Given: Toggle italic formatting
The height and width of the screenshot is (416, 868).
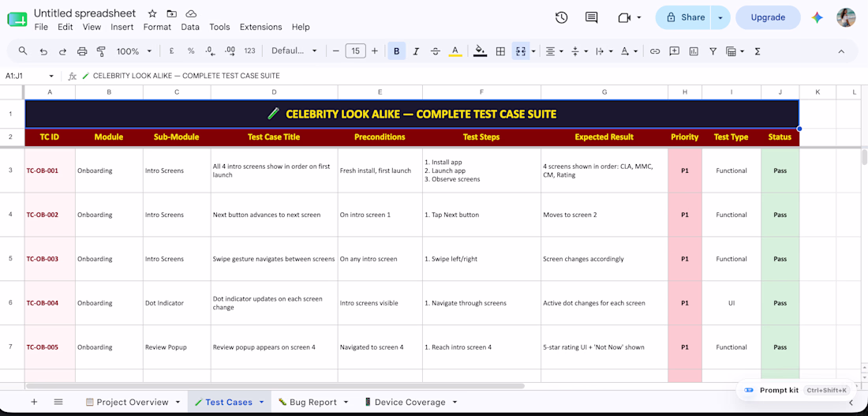Looking at the screenshot, I should pyautogui.click(x=416, y=51).
